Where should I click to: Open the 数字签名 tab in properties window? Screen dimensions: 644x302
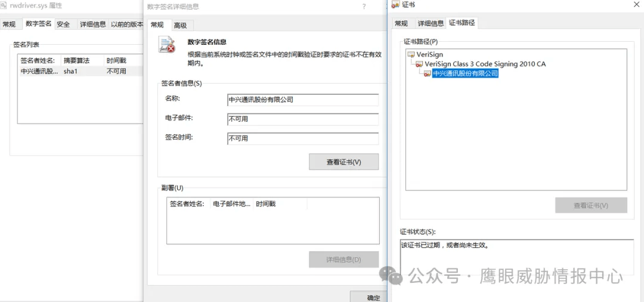[39, 23]
